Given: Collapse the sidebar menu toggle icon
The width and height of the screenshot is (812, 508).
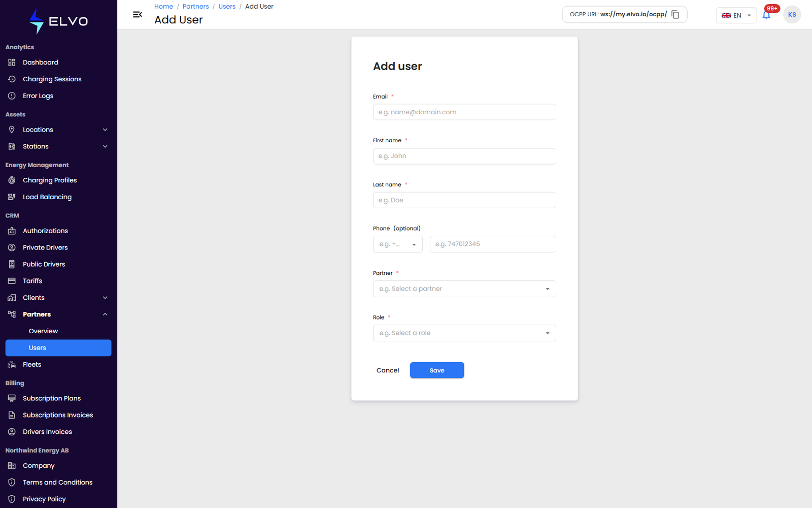Looking at the screenshot, I should click(137, 15).
